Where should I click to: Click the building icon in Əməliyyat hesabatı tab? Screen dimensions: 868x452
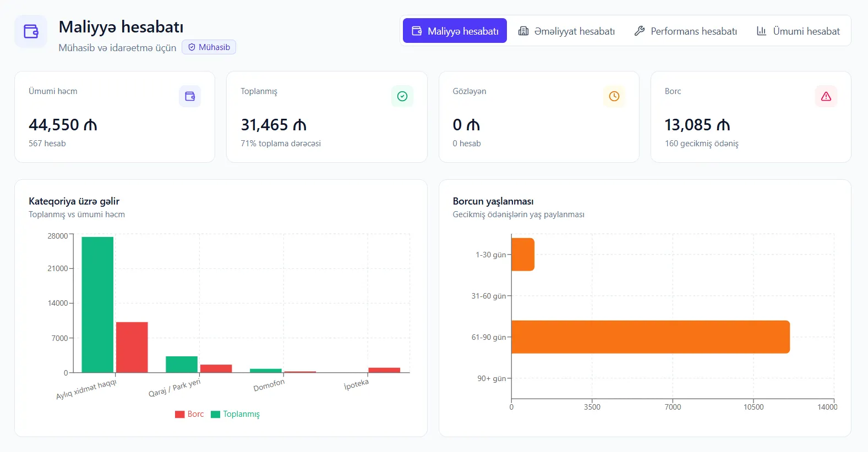point(523,31)
